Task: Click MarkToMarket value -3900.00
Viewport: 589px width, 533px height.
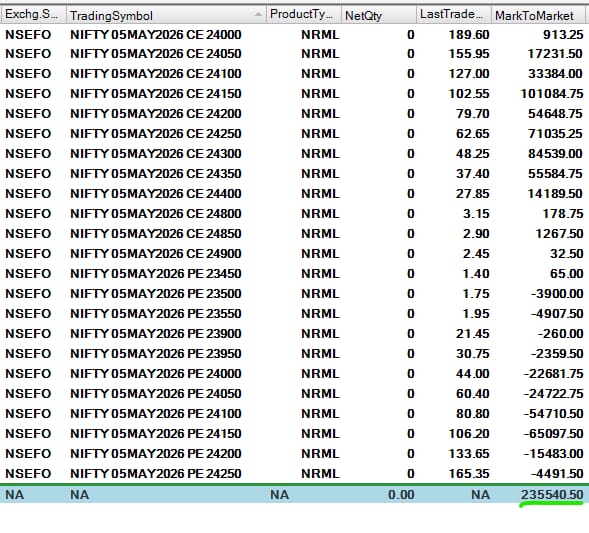Action: 557,293
